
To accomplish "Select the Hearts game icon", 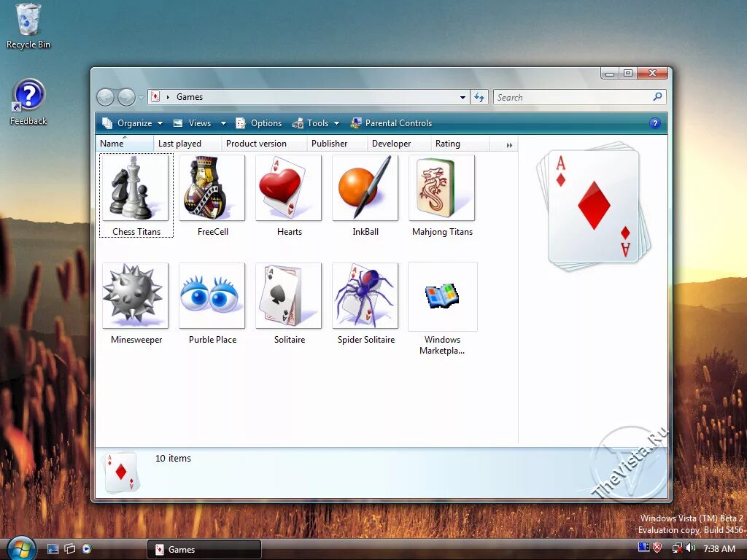I will tap(289, 187).
